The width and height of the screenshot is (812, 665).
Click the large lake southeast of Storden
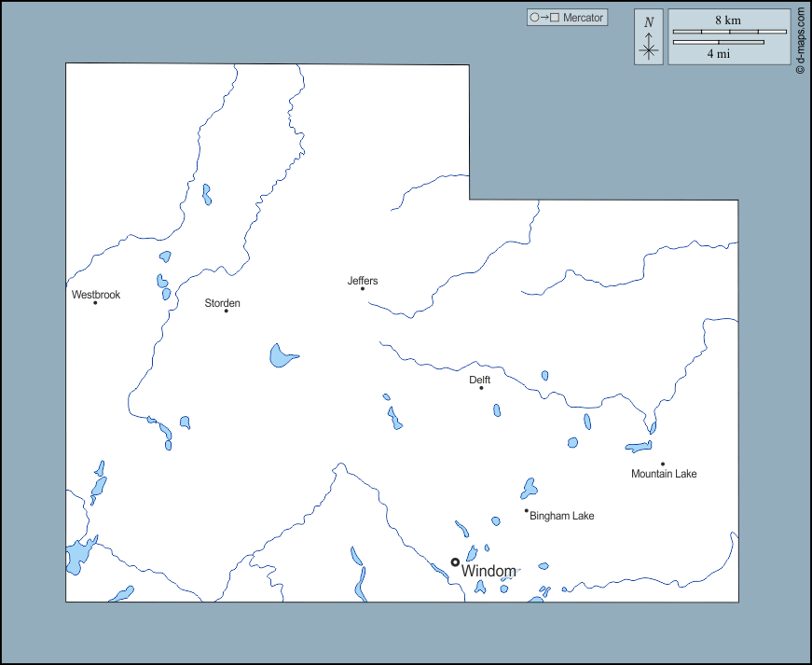[281, 355]
